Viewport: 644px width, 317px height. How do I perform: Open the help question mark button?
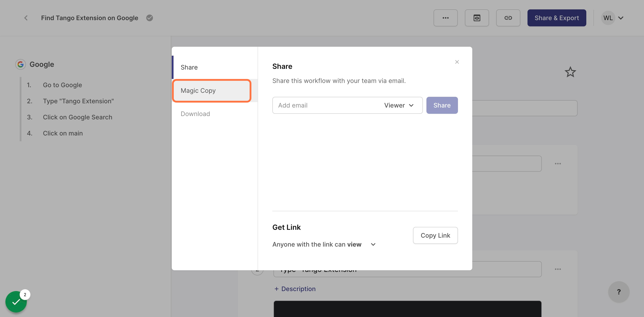point(619,292)
